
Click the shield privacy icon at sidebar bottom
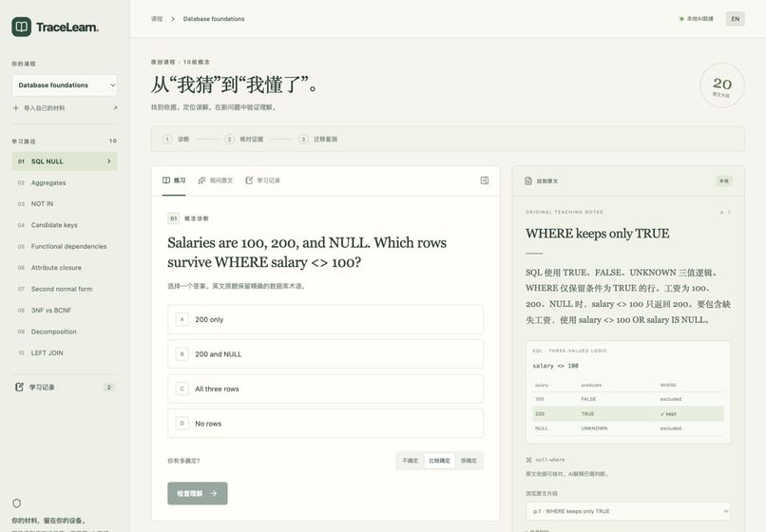(16, 503)
